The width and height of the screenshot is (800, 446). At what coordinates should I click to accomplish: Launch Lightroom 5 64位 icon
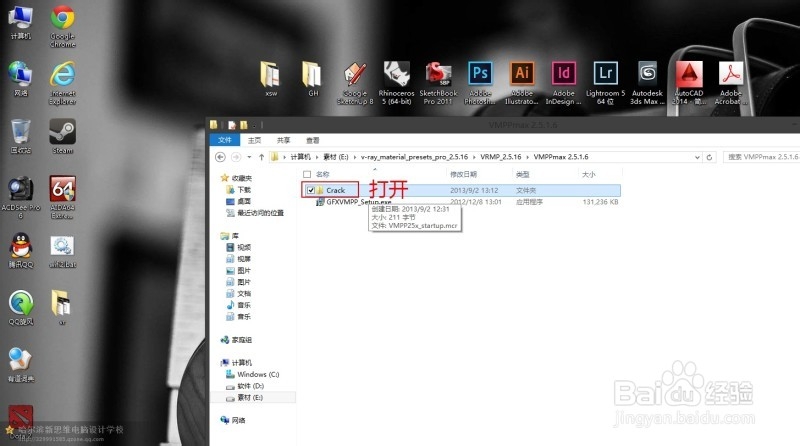click(x=606, y=83)
